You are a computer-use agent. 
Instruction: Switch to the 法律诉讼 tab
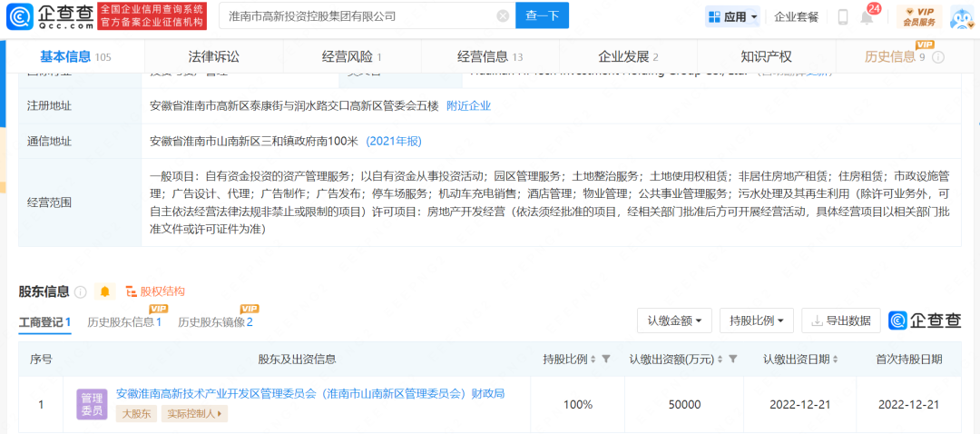pos(213,56)
